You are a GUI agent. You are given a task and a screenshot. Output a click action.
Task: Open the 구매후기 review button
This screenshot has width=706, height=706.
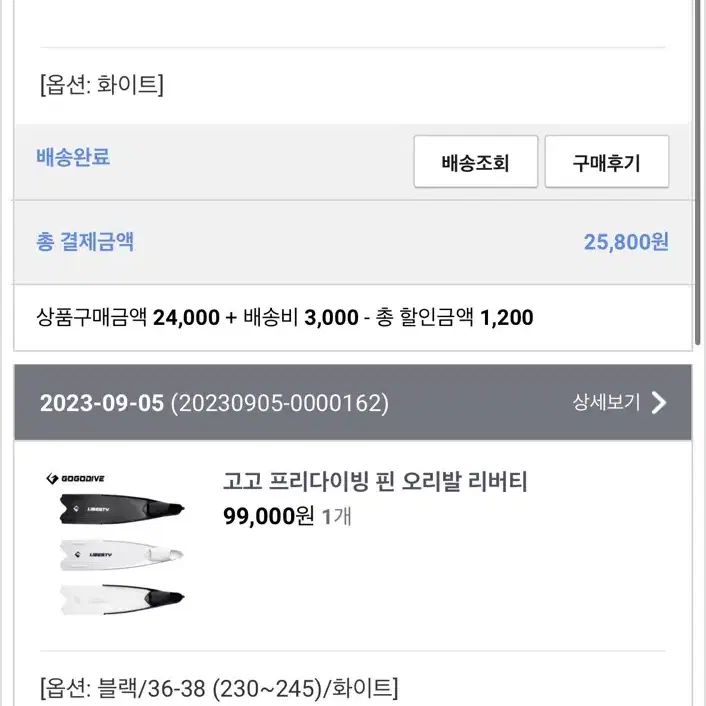pyautogui.click(x=606, y=162)
